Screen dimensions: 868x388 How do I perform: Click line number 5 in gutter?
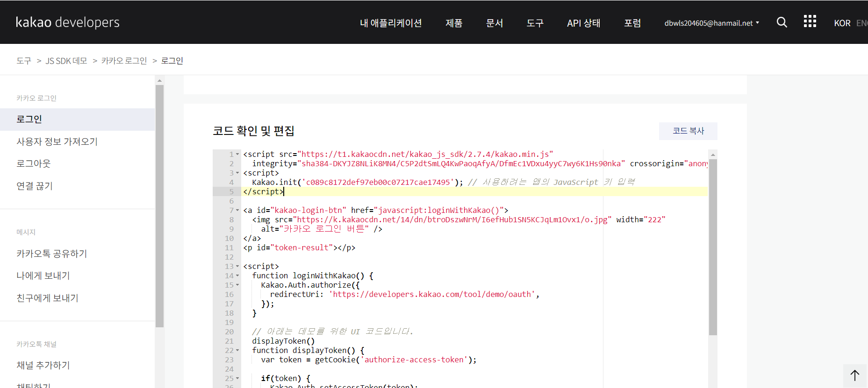231,191
